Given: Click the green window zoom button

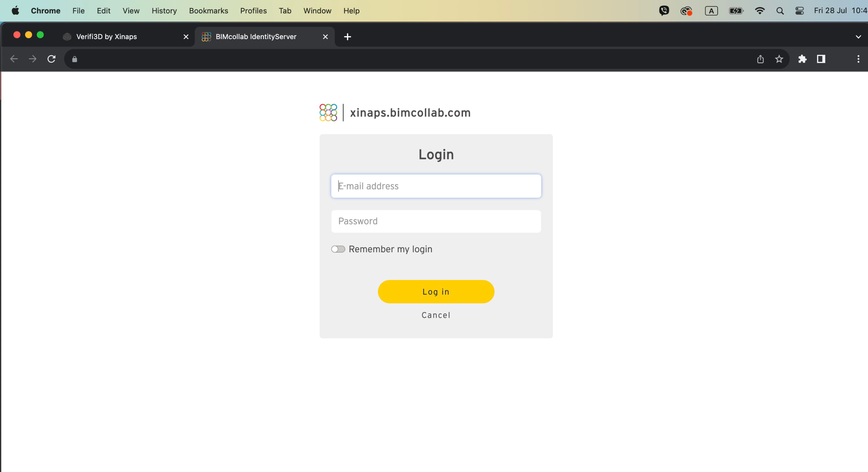Looking at the screenshot, I should pyautogui.click(x=40, y=35).
